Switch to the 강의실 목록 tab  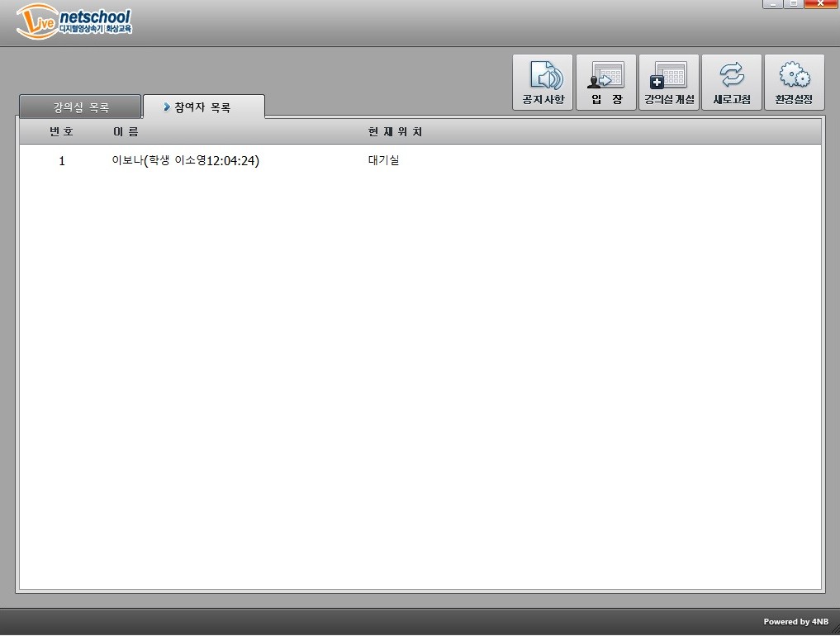click(x=80, y=107)
